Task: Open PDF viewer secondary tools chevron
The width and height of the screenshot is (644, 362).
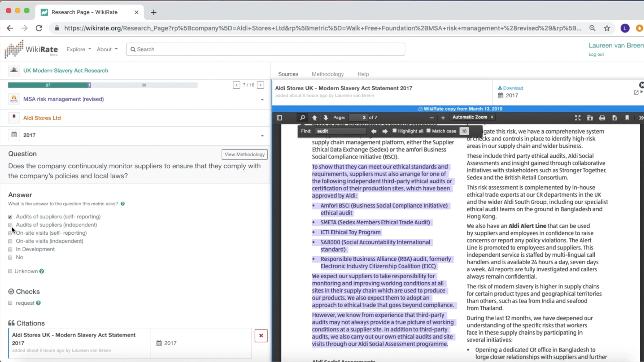Action: tap(641, 118)
